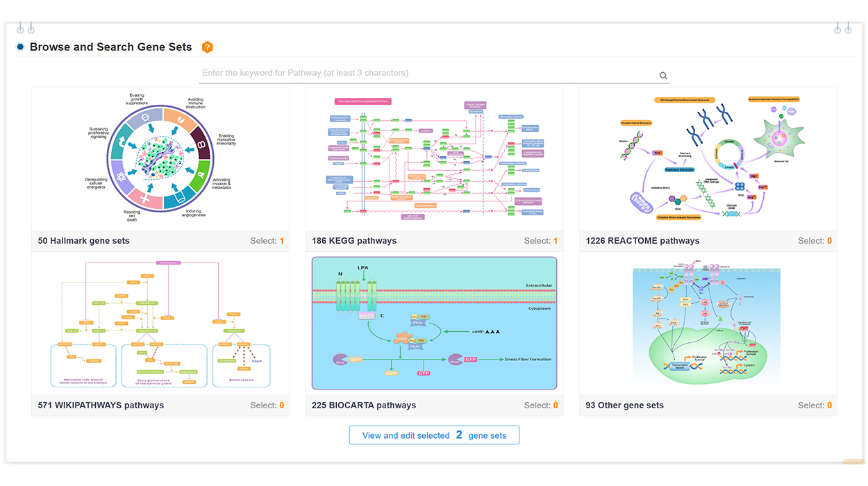Open the Other gene sets image
Screen dimensions: 868x486
708,324
